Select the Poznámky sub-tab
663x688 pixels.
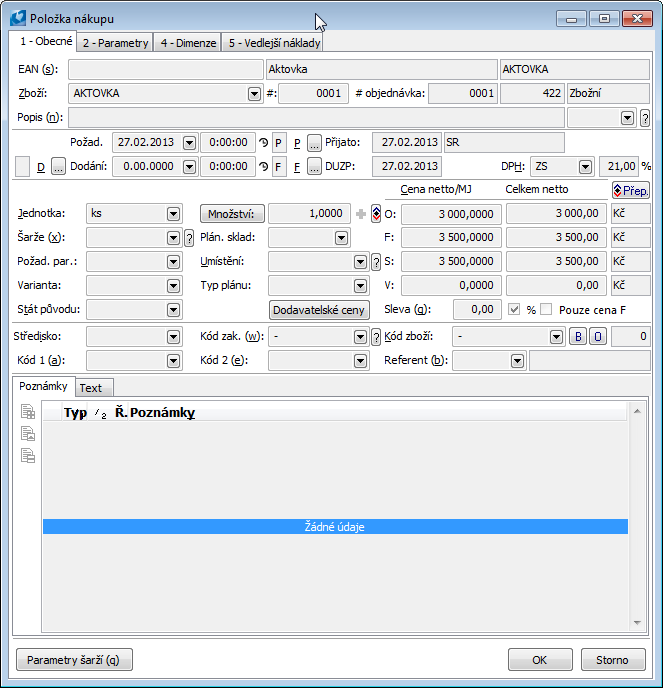[x=43, y=386]
